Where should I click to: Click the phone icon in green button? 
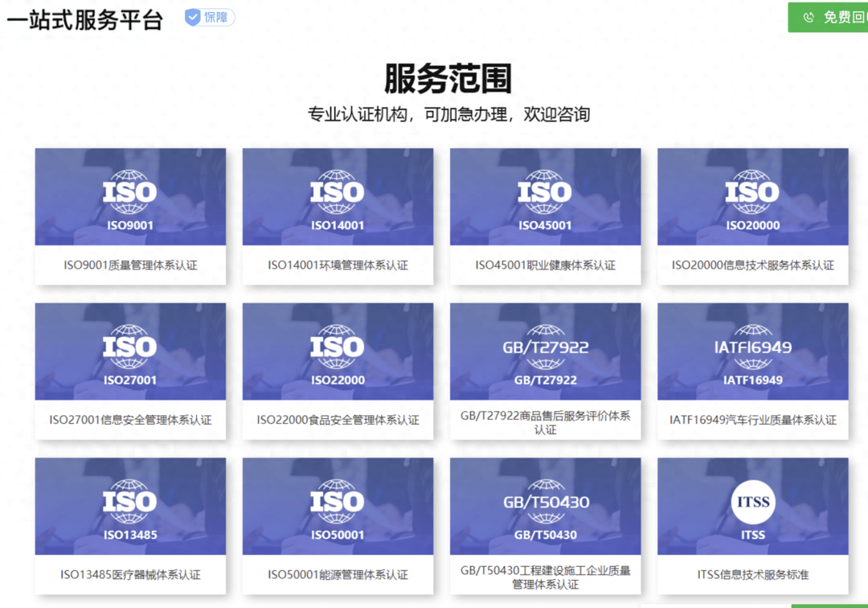click(809, 18)
